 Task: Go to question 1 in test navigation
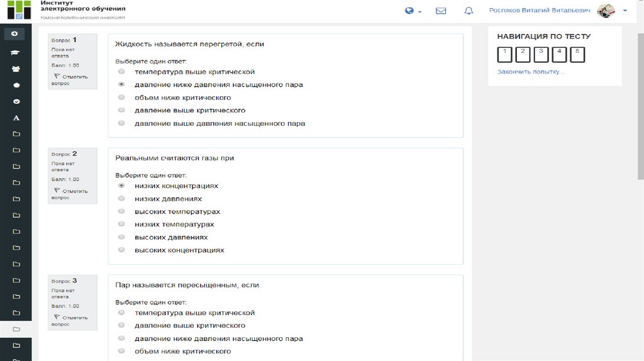pyautogui.click(x=505, y=54)
